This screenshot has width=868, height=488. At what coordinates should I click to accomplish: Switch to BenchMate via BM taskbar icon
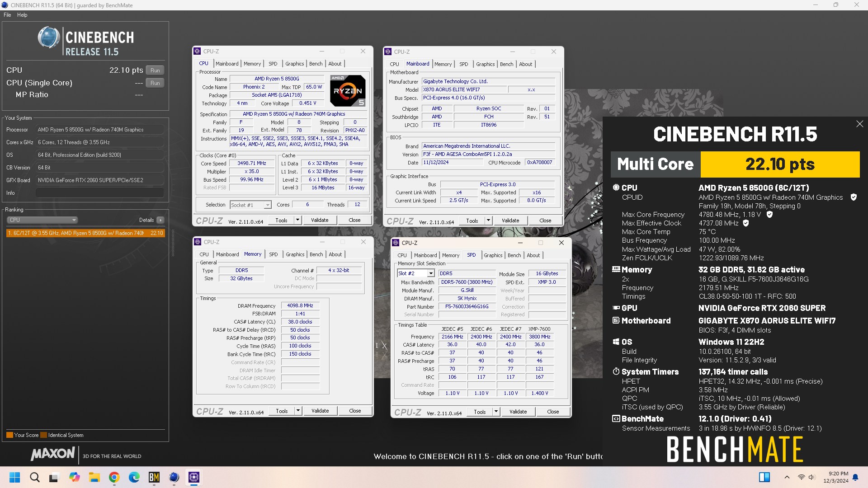[154, 477]
